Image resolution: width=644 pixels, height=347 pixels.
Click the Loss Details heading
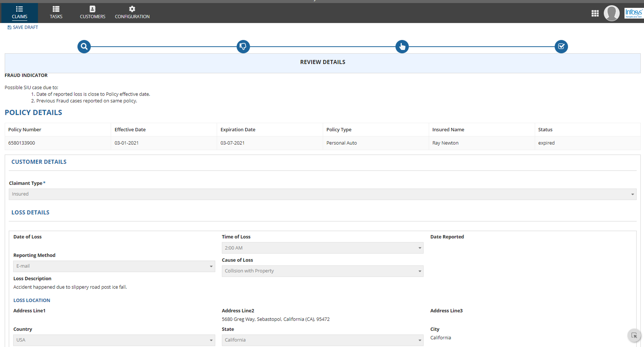pyautogui.click(x=30, y=212)
